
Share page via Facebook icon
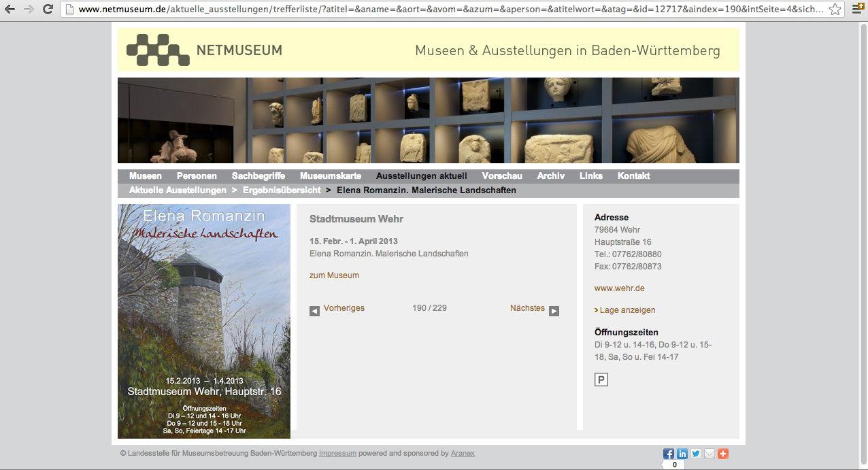pos(669,454)
